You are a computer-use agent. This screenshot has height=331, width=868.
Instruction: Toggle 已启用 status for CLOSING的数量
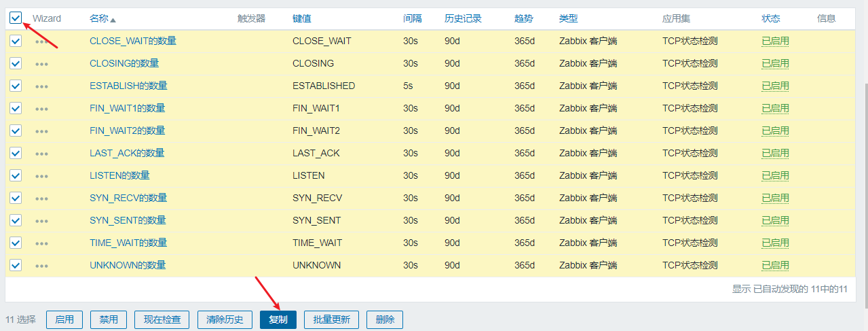pos(775,63)
